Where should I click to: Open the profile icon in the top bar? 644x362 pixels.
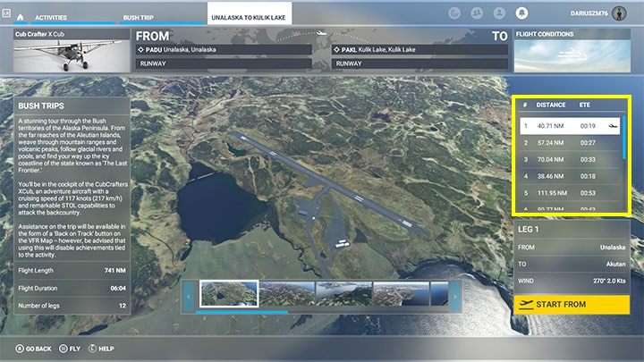(499, 13)
